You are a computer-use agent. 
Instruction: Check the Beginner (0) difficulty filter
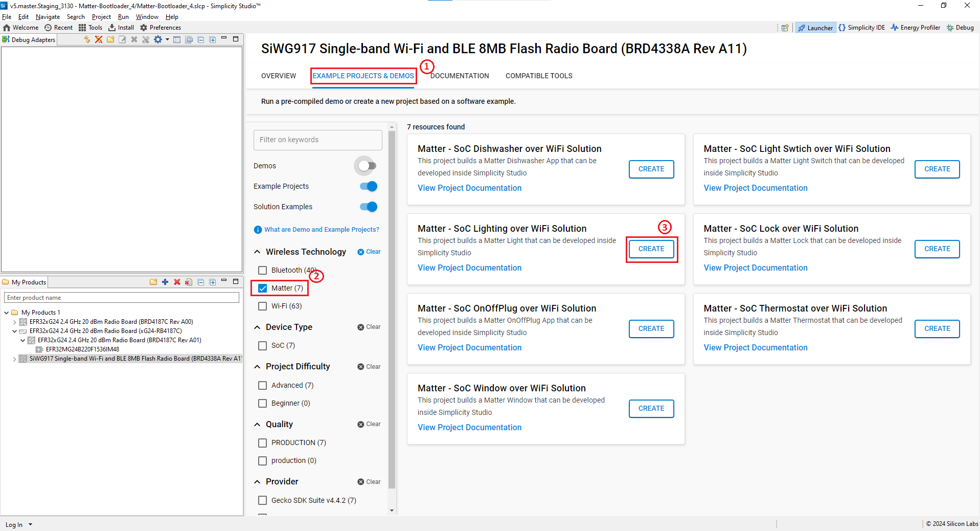tap(263, 403)
